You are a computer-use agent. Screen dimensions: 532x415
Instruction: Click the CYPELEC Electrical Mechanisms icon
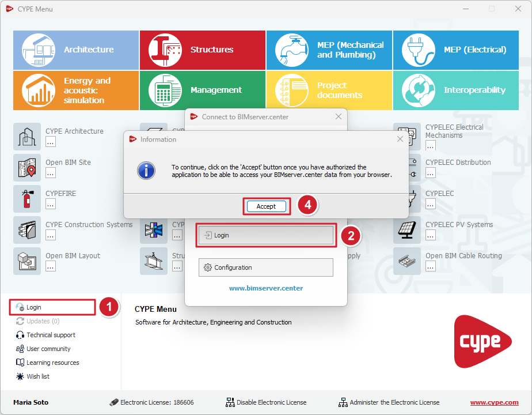[x=408, y=137]
